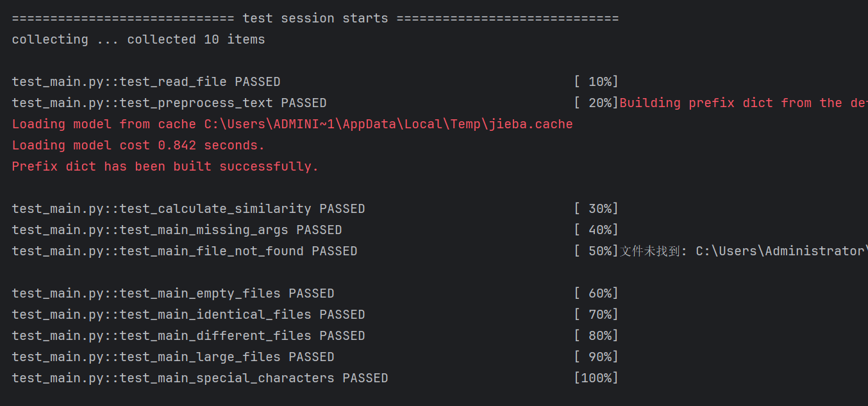Image resolution: width=868 pixels, height=406 pixels.
Task: Click the "test session starts" header line
Action: coord(315,18)
